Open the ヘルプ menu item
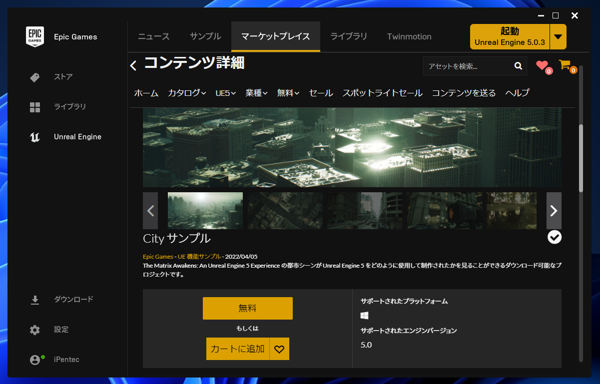This screenshot has width=600, height=384. [x=517, y=93]
